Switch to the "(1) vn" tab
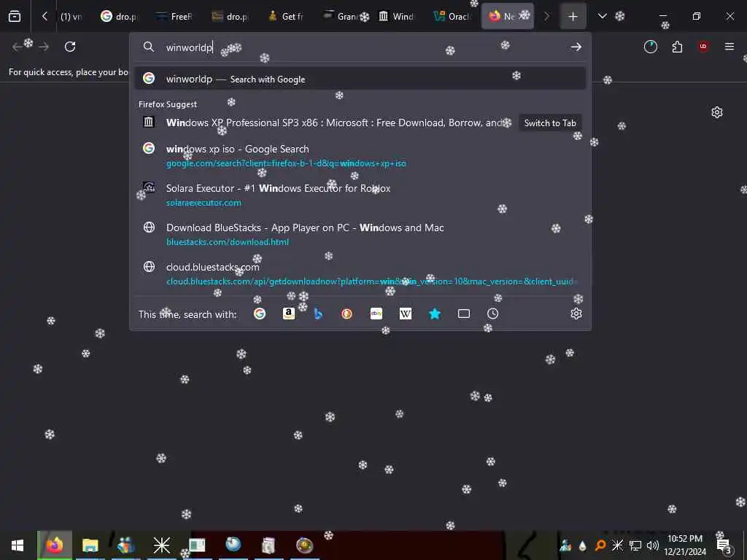This screenshot has height=560, width=747. click(71, 16)
